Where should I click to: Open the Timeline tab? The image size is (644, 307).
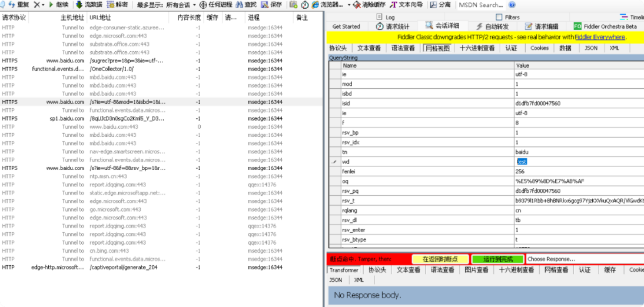632,17
